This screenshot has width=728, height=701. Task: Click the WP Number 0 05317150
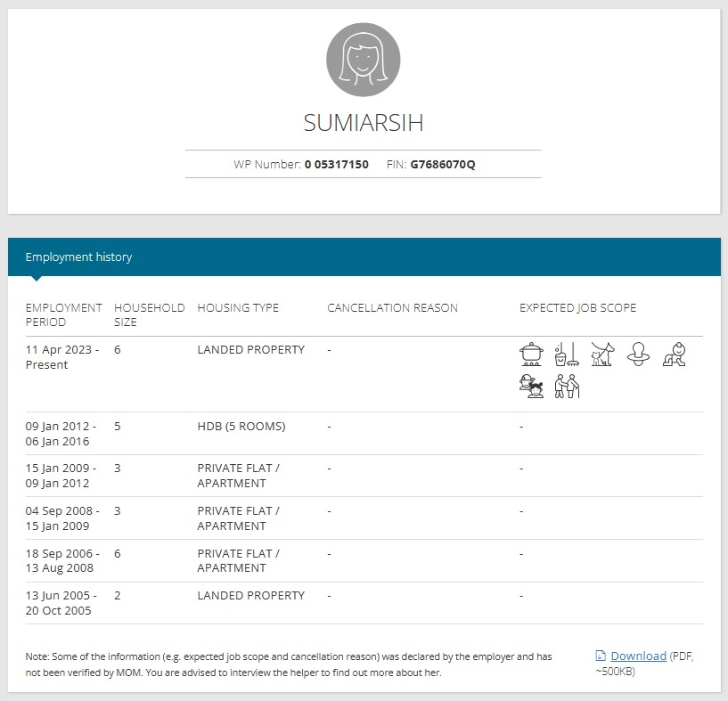pyautogui.click(x=336, y=165)
